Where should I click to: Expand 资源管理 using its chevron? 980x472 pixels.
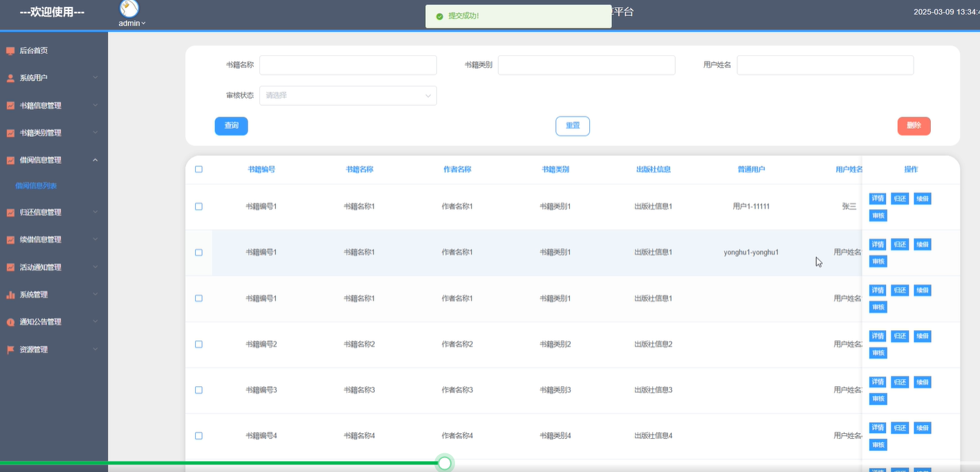pos(95,350)
